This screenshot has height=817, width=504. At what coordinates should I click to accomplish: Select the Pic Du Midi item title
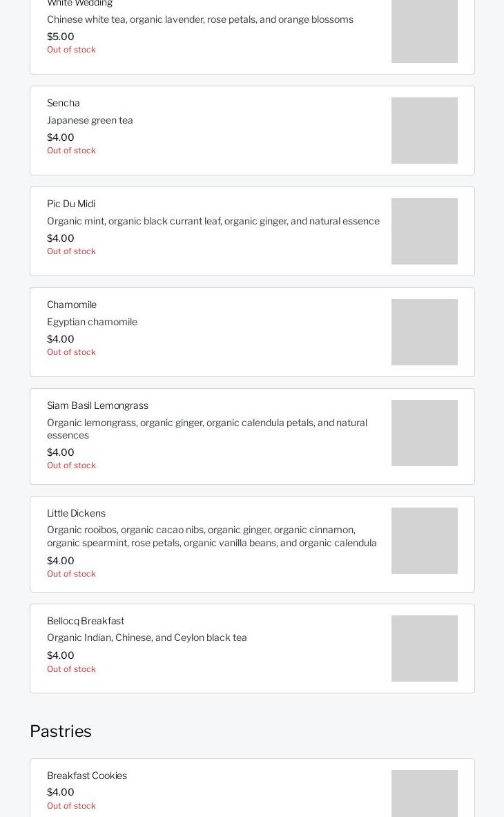[x=71, y=204]
